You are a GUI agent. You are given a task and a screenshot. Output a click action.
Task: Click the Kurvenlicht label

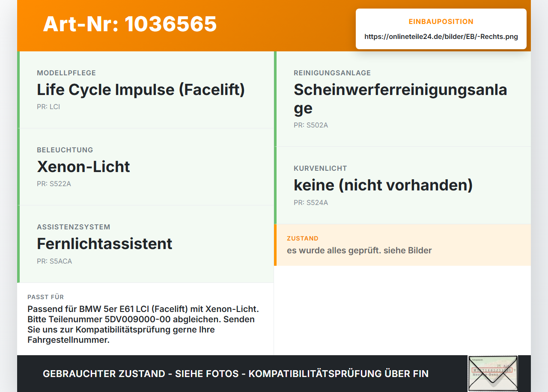(320, 168)
